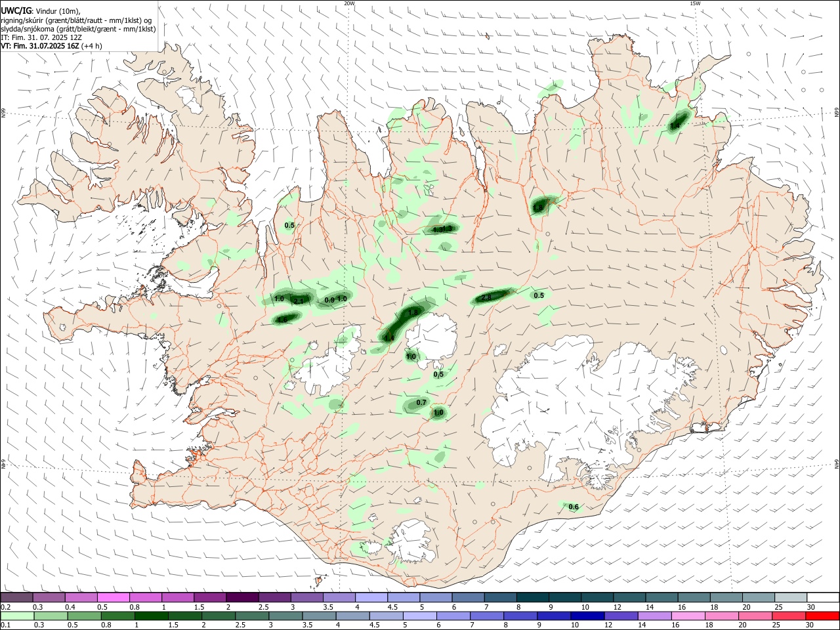
Task: Click the 0.2 label in the snow legend
Action: pyautogui.click(x=5, y=607)
